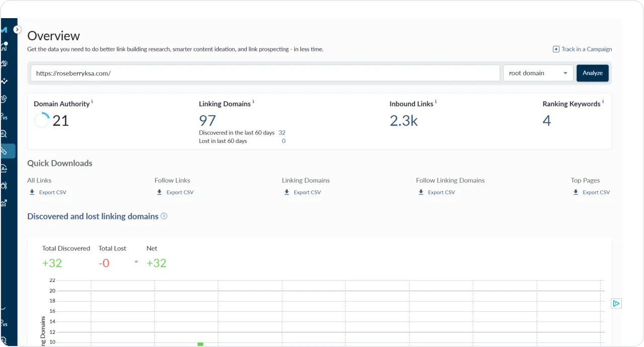
Task: Open the pie chart sidebar icon
Action: pyautogui.click(x=4, y=99)
